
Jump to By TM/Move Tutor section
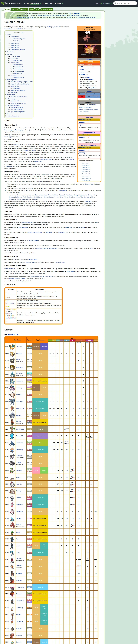tap(16, 61)
